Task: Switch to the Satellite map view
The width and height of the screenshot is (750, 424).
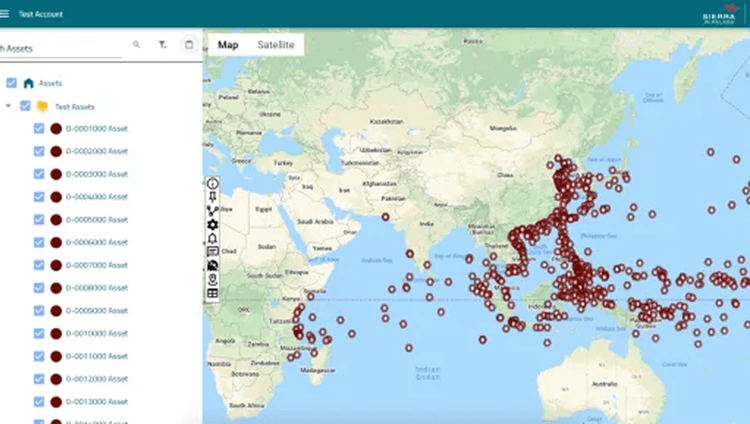Action: tap(275, 45)
